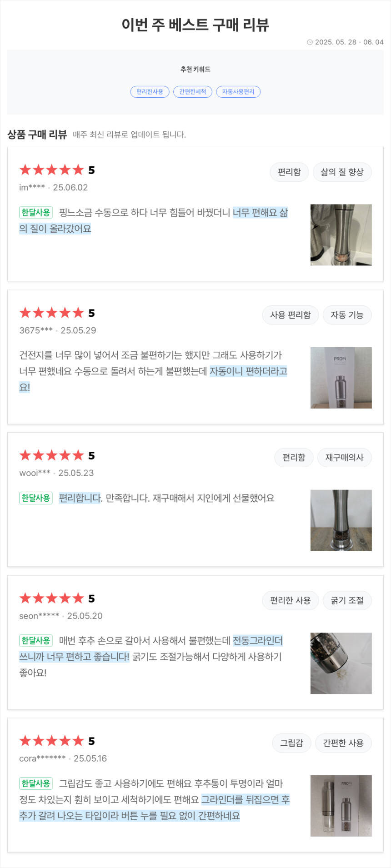This screenshot has width=391, height=868.
Task: Click the 재구매의사 review tag
Action: tap(344, 458)
